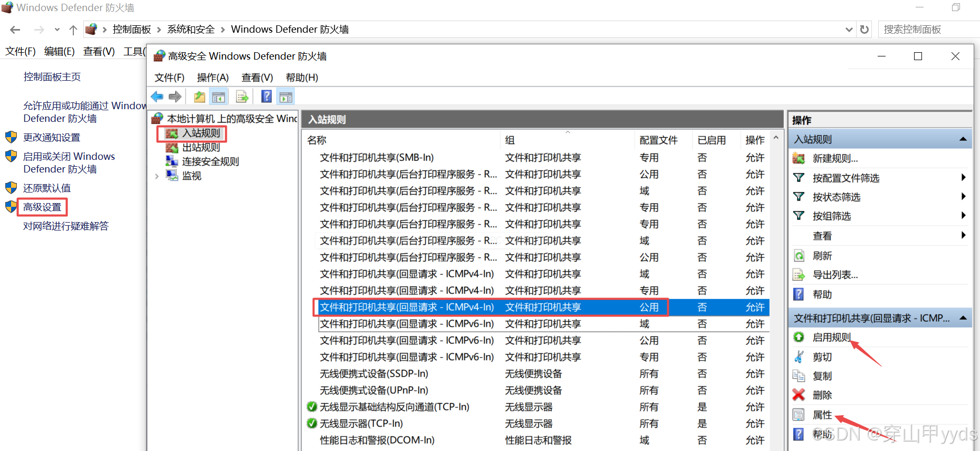Select the root node 本地计算机上的高级安全
Viewport: 980px width, 451px height.
coord(232,119)
